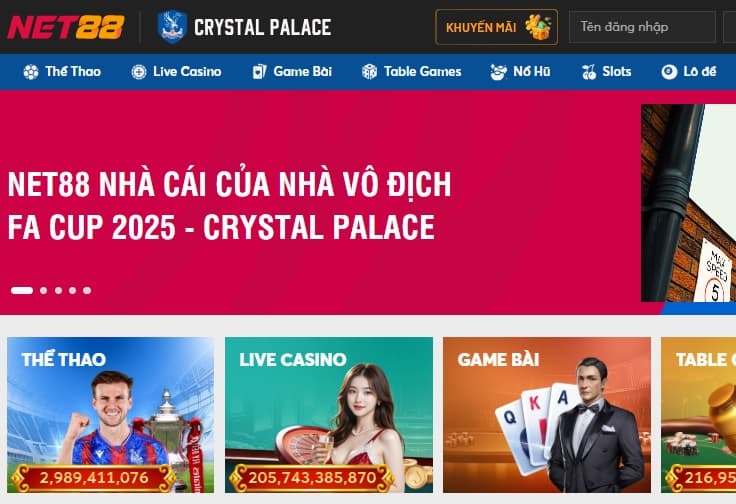The height and width of the screenshot is (504, 736).
Task: Open the Live Casino category card
Action: click(x=329, y=415)
